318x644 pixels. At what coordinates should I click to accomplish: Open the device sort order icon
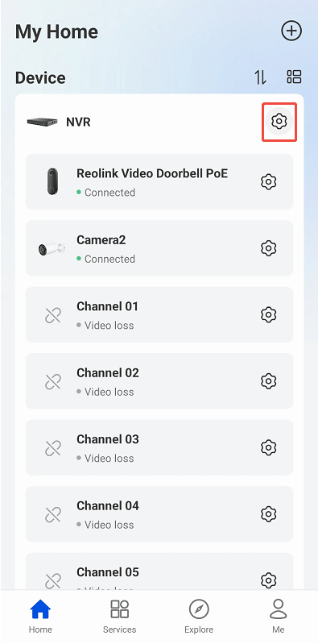coord(260,77)
